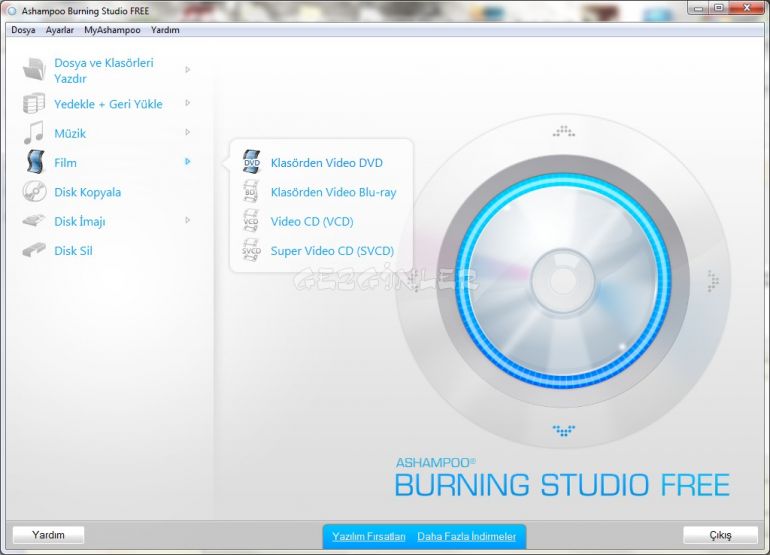This screenshot has width=770, height=555.
Task: Select Dosya ve Klasörleri Yazdır text
Action: coord(104,71)
